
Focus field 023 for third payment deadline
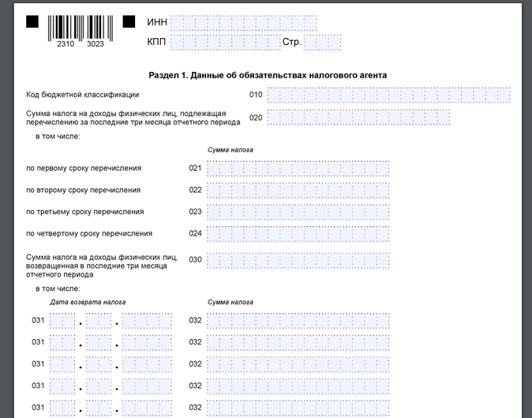298,212
